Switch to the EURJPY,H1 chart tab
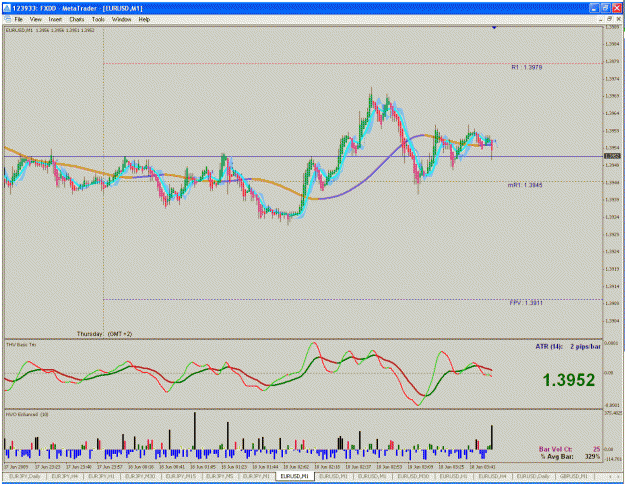Screen dimensions: 625x484 pos(101,476)
